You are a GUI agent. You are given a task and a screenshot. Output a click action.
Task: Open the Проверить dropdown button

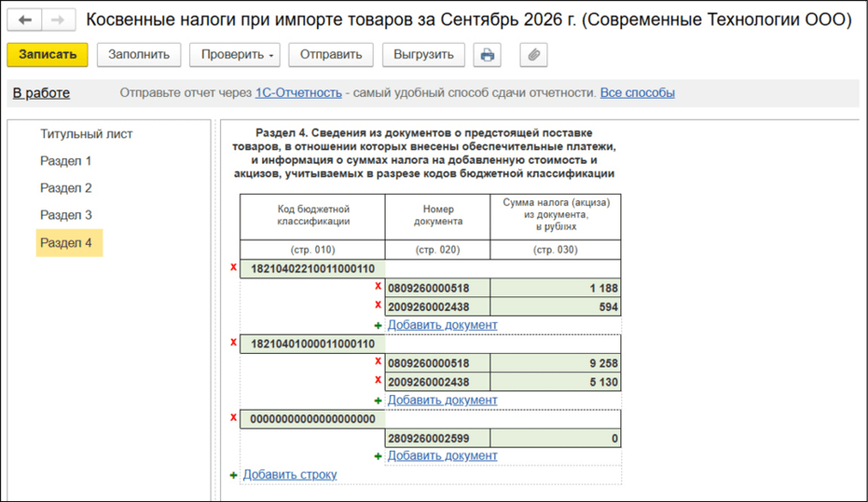pos(235,55)
